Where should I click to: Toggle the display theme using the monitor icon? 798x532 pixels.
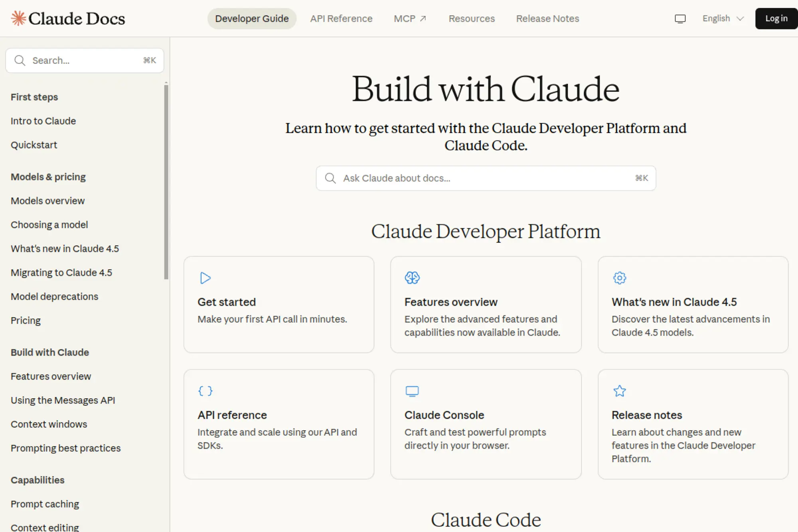pos(680,18)
